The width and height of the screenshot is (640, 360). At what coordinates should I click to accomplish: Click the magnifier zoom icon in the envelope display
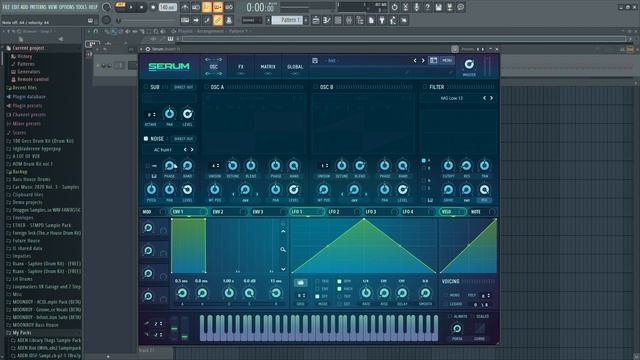point(283,249)
